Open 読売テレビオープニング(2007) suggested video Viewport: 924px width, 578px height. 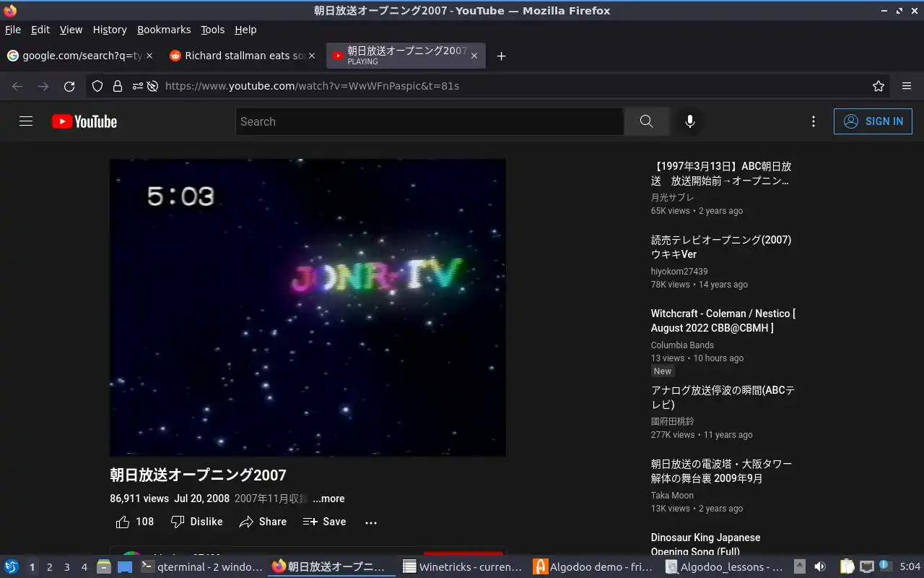(x=721, y=247)
